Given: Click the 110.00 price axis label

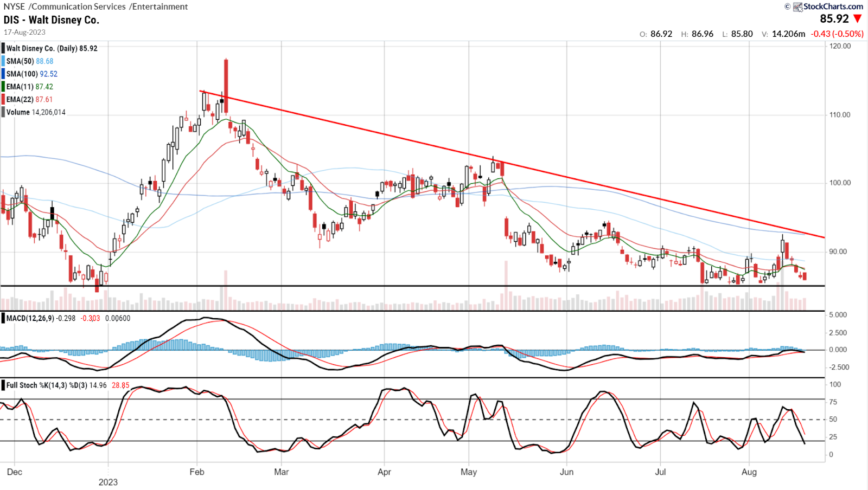Looking at the screenshot, I should 840,115.
